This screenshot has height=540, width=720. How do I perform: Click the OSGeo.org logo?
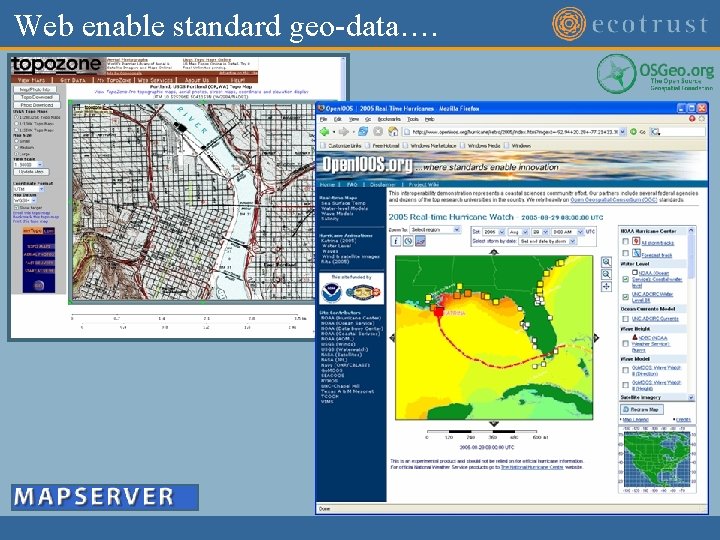click(655, 73)
